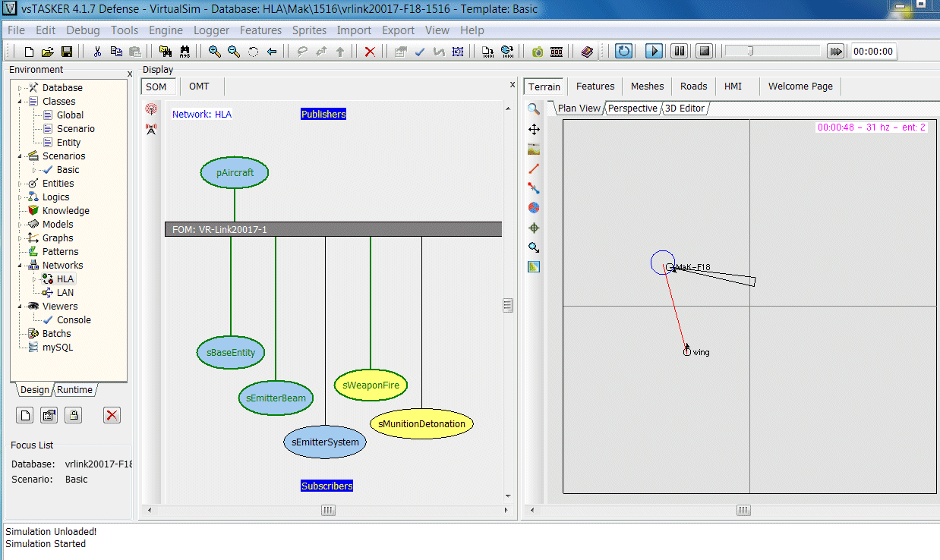Click the red X delete toolbar icon
Image resolution: width=940 pixels, height=560 pixels.
tap(370, 52)
